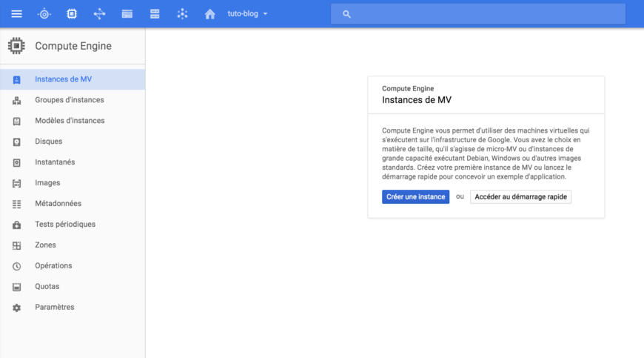This screenshot has height=358, width=644.
Task: Open the Compute Engine chip shortcut in the top bar
Action: tap(72, 14)
